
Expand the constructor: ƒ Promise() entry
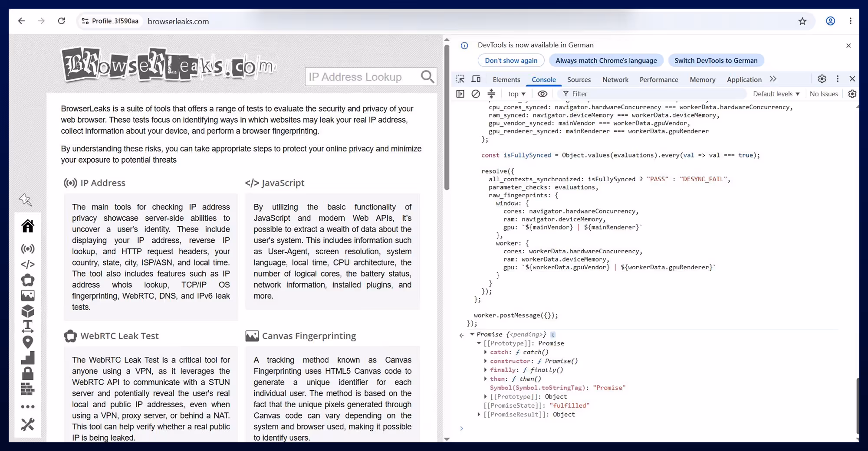[486, 361]
